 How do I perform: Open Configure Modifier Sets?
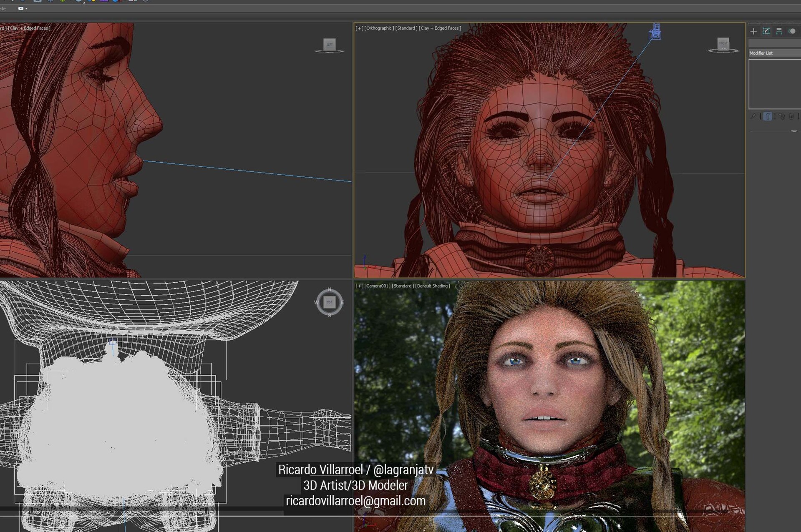click(x=799, y=117)
